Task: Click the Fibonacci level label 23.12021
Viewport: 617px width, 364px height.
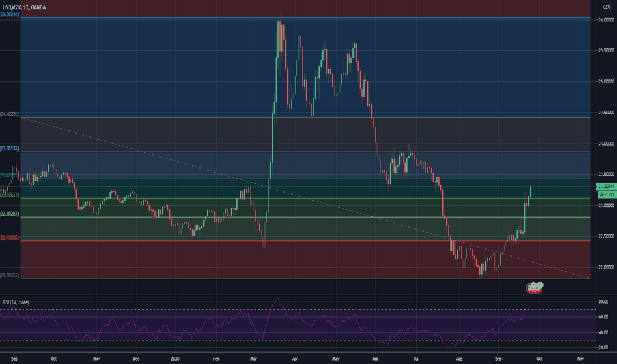Action: tap(9, 195)
